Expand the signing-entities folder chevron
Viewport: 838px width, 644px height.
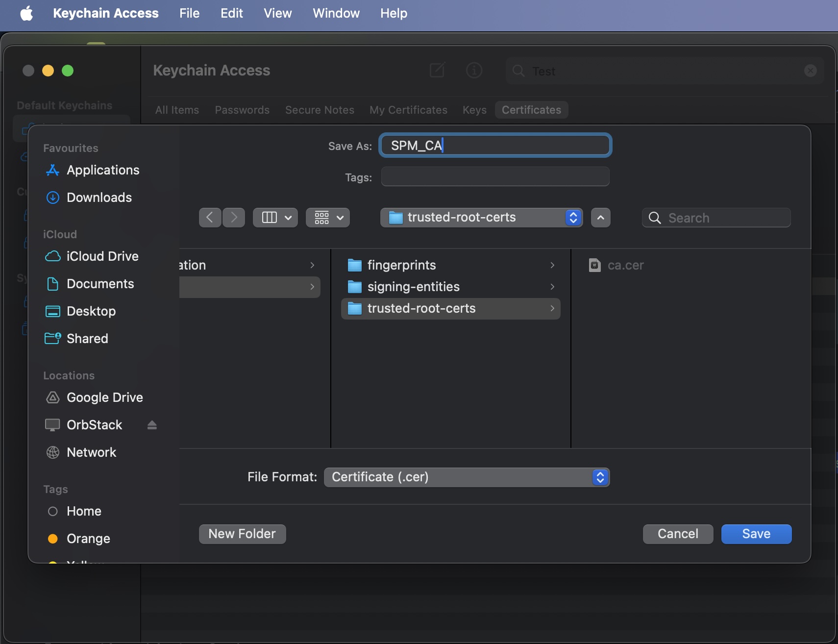click(x=552, y=287)
